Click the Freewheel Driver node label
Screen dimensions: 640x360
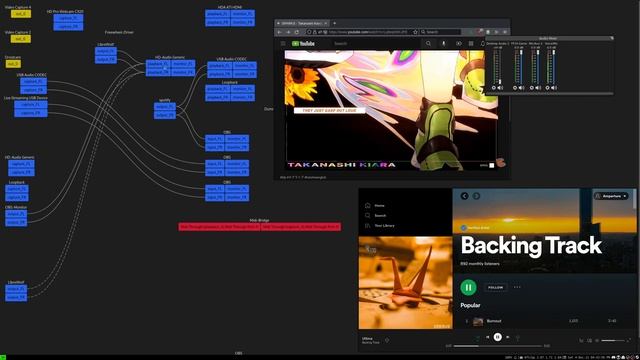pyautogui.click(x=119, y=32)
